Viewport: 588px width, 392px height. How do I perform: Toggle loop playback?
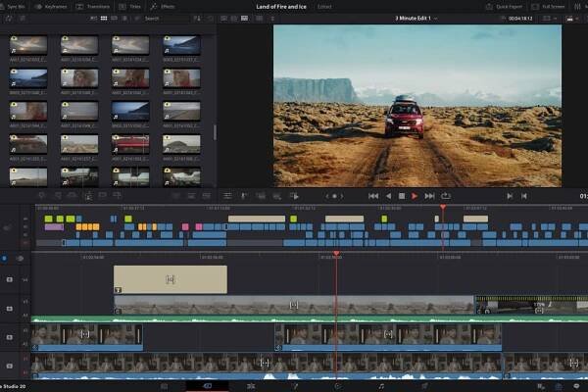click(x=446, y=196)
